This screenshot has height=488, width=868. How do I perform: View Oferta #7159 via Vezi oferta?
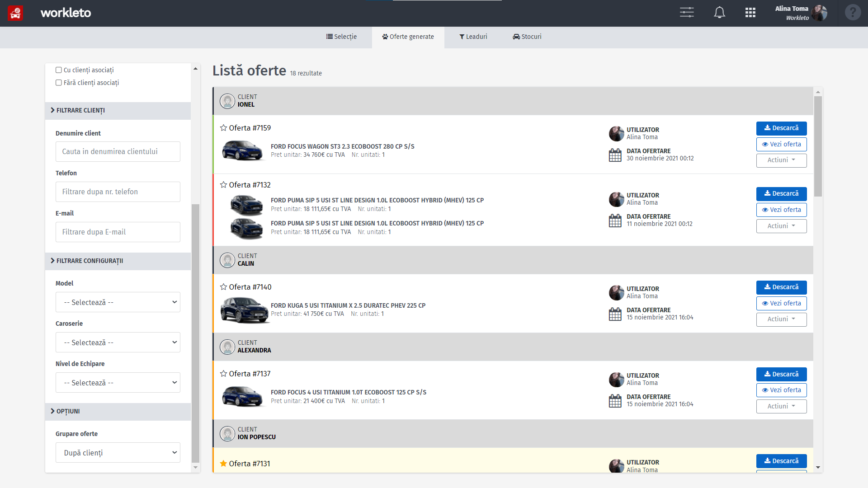click(x=781, y=144)
